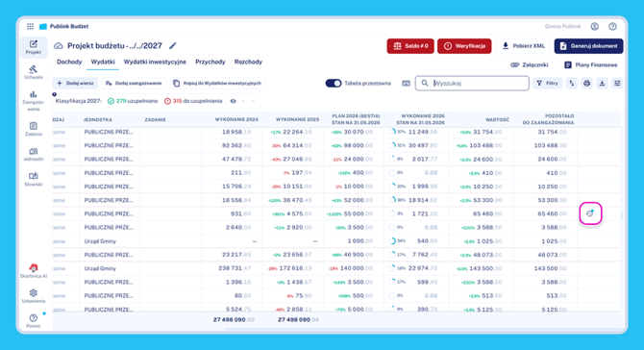Click the WYKONANIE 2024 column header
Screen dimensions: 644x350
pos(236,119)
